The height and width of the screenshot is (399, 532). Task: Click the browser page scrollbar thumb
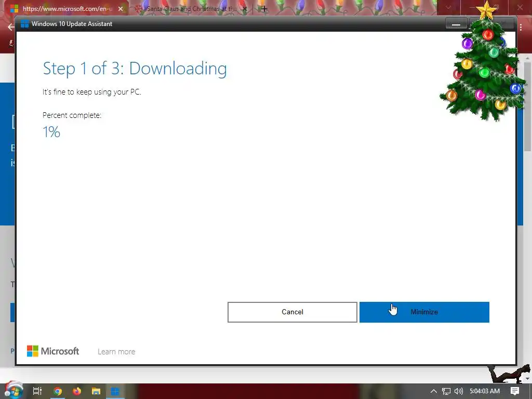528,106
